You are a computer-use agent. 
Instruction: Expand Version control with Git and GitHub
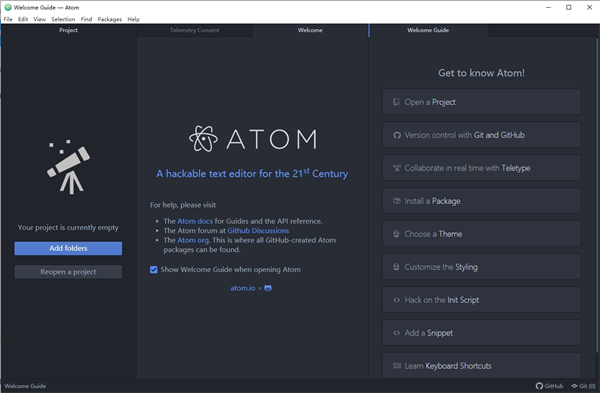click(x=482, y=135)
